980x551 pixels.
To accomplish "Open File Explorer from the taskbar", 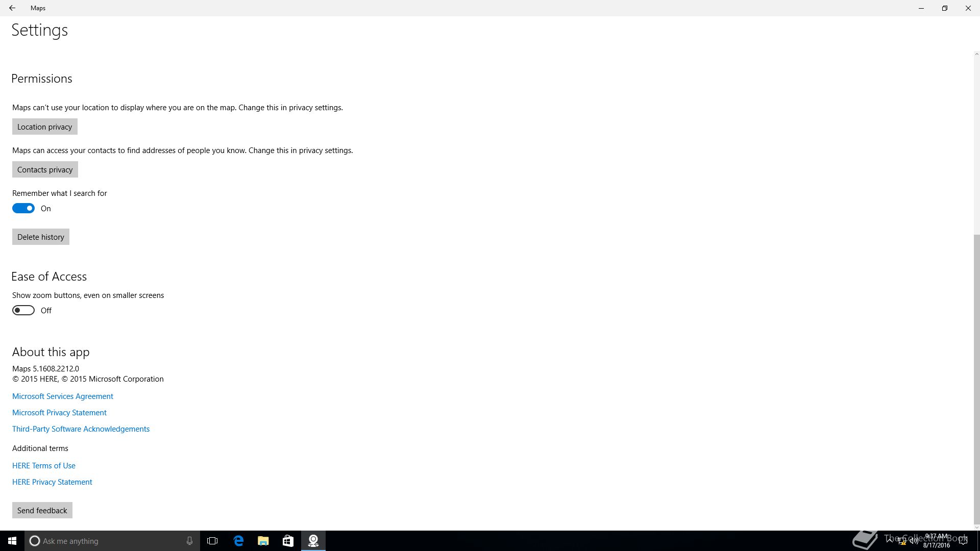I will tap(263, 541).
